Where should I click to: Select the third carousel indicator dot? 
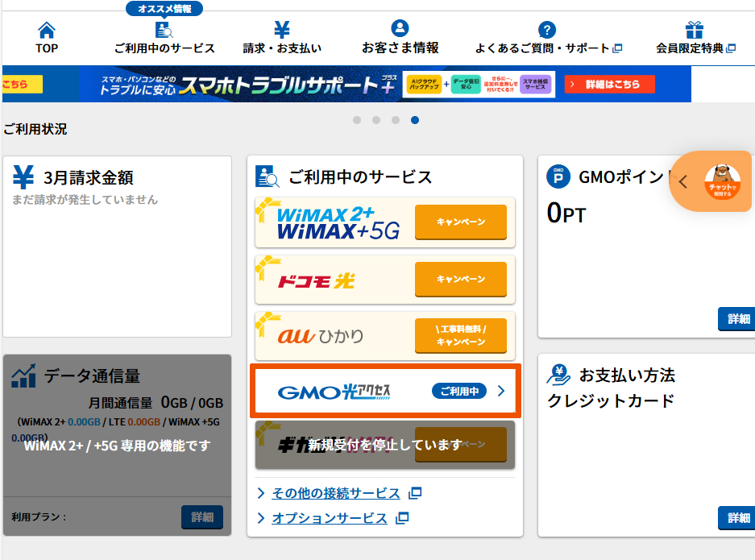coord(395,120)
